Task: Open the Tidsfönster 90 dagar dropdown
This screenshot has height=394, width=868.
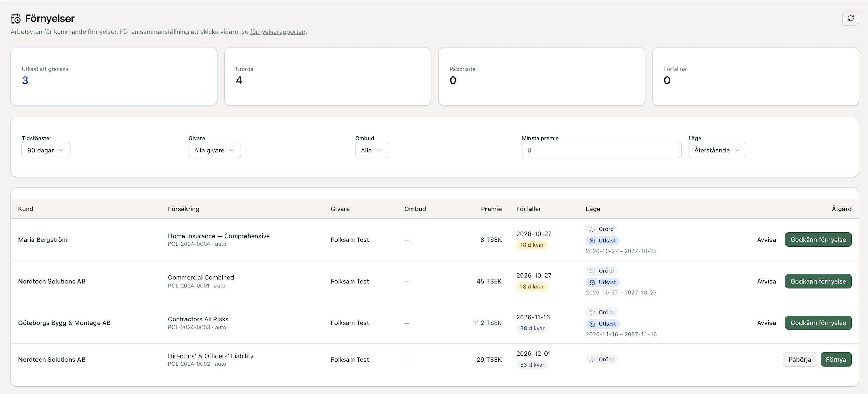Action: tap(46, 150)
